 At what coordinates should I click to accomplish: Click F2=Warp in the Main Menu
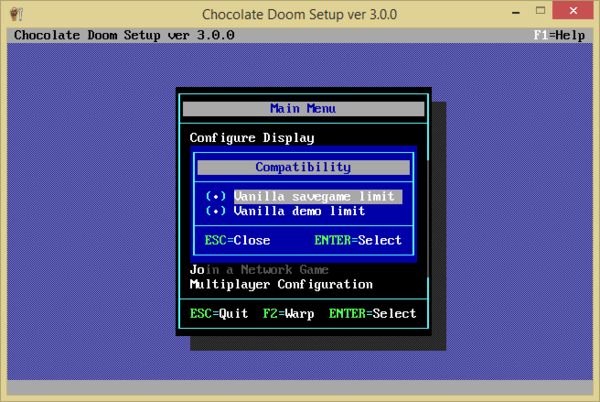[x=289, y=314]
